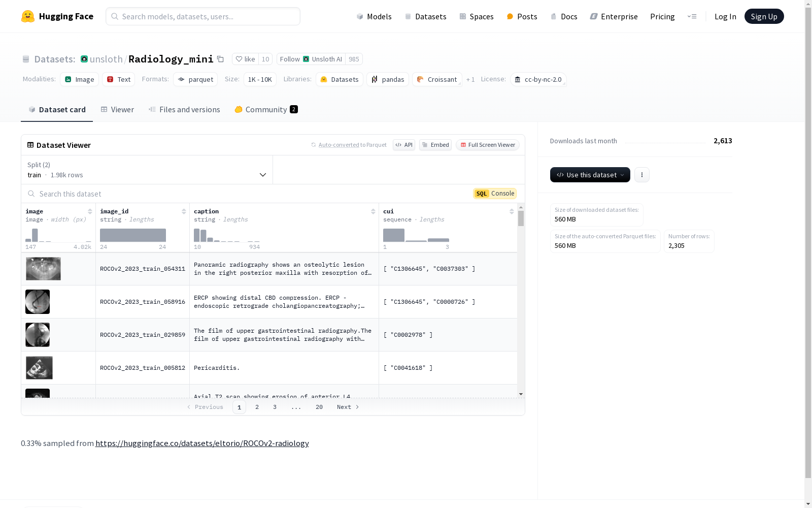The image size is (812, 508).
Task: Click the sort icon on cui column
Action: (x=512, y=211)
